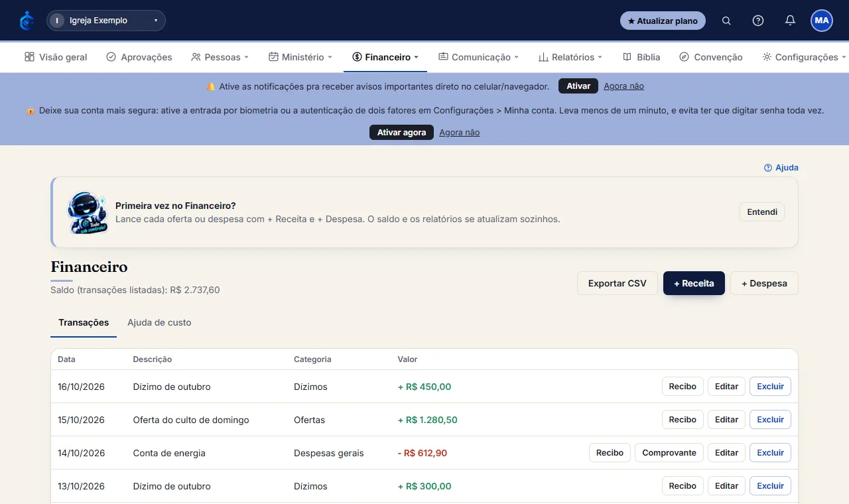Click the Valor column header
The width and height of the screenshot is (849, 504).
coord(407,359)
